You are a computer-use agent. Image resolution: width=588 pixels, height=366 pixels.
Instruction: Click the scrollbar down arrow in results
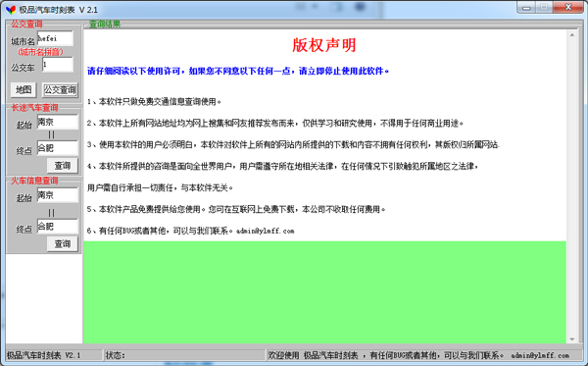572,339
